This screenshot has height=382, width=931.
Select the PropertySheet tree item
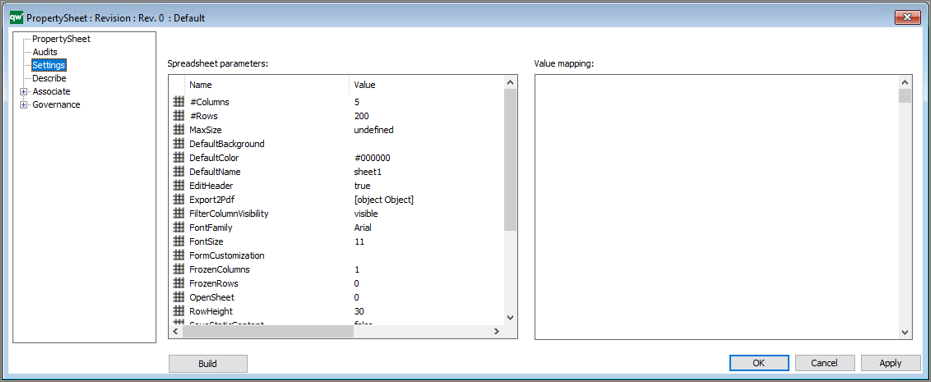coord(61,39)
